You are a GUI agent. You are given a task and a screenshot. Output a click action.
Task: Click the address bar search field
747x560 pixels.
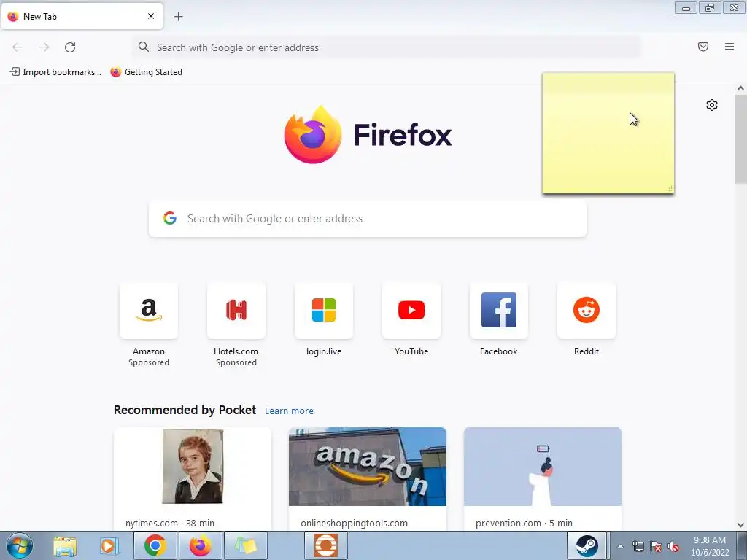387,47
